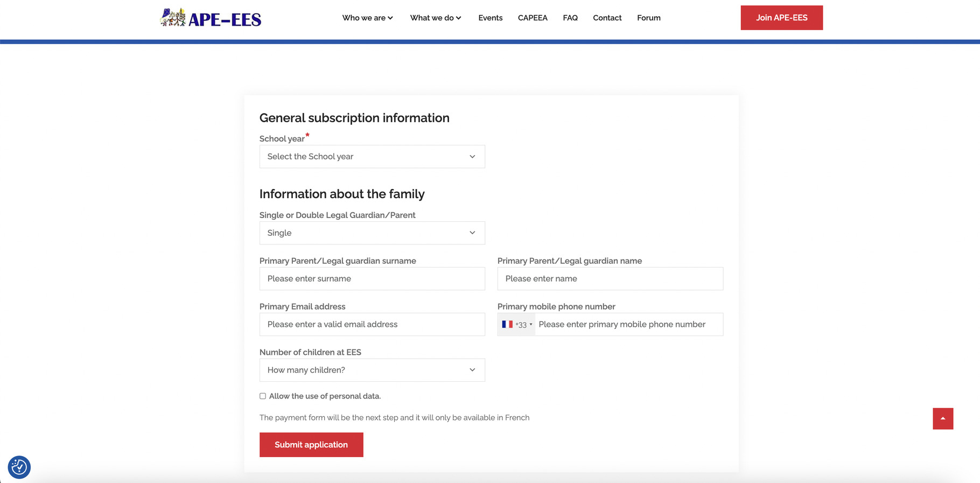Navigate to the Contact page
Viewport: 980px width, 483px height.
click(607, 18)
